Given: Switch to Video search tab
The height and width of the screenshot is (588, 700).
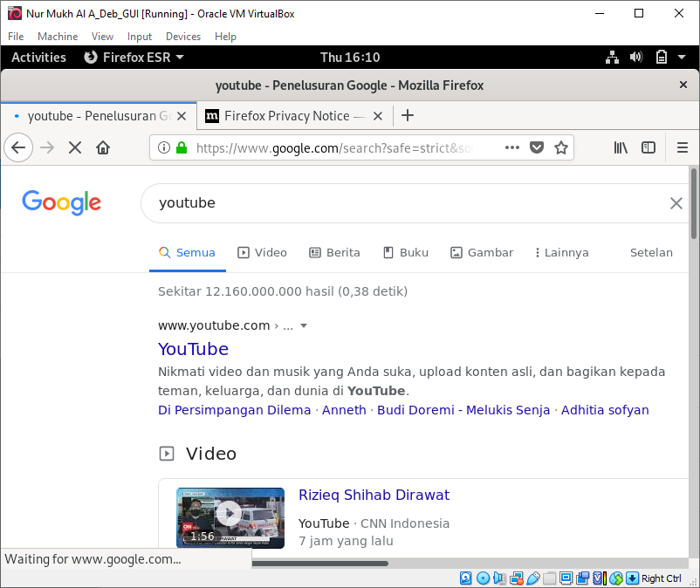Looking at the screenshot, I should tap(262, 252).
